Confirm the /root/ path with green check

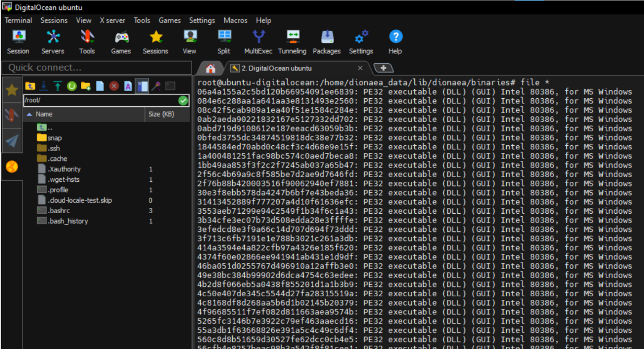click(x=183, y=100)
